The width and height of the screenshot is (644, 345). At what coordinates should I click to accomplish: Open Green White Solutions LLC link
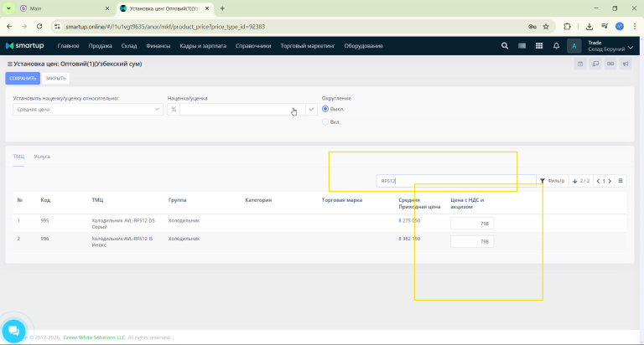point(95,337)
